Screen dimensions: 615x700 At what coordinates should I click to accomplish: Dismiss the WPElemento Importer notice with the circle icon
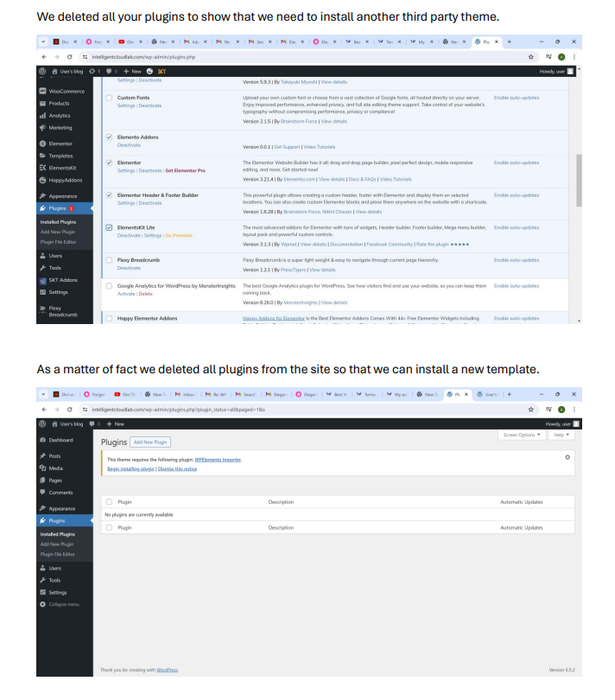[567, 457]
